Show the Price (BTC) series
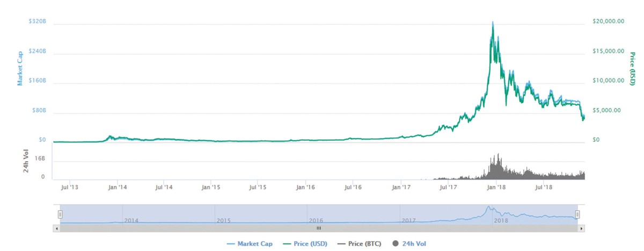 (x=363, y=244)
